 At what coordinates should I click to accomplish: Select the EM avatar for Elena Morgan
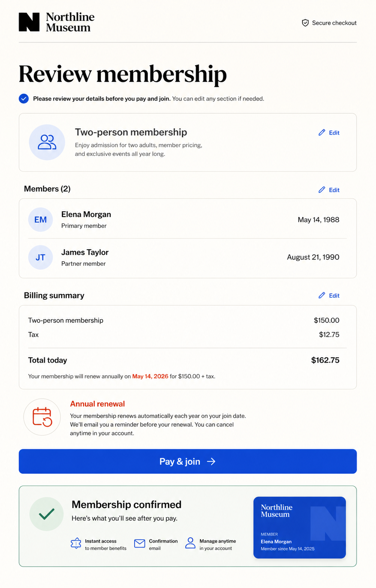[40, 220]
